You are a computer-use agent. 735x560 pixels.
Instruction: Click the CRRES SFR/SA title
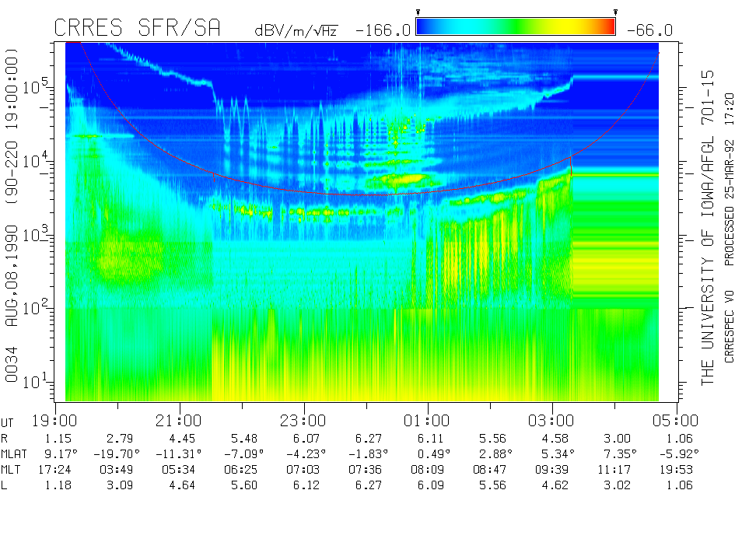coord(137,29)
